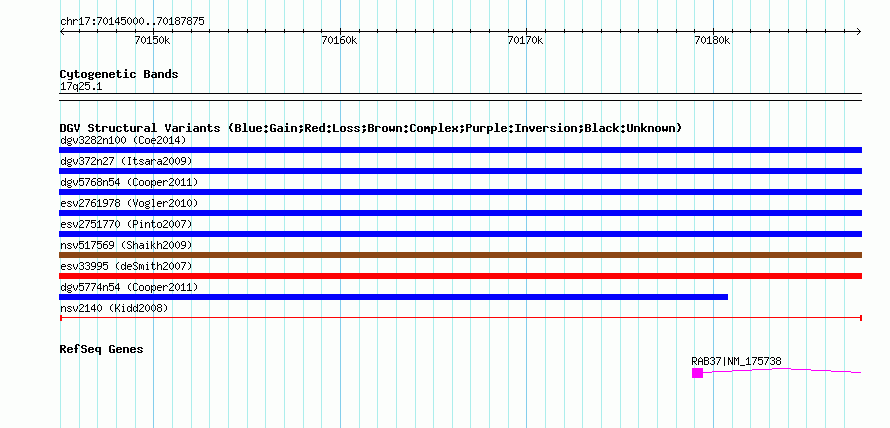Click the brown nsv517569 (Shaikh2009) complex bar
This screenshot has height=428, width=890.
coord(460,255)
